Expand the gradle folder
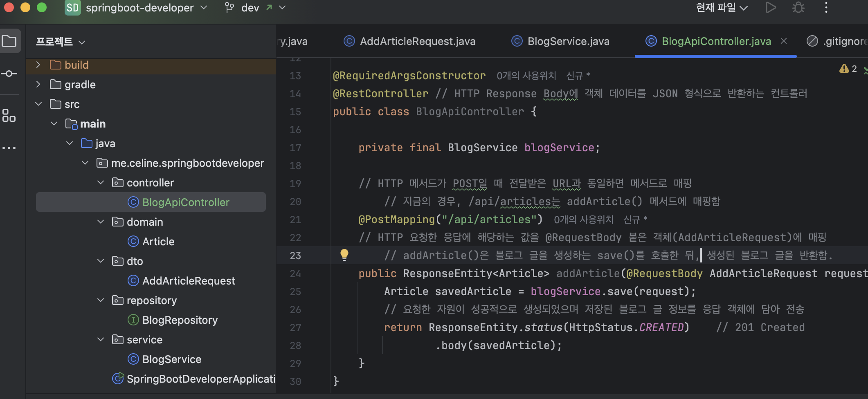Image resolution: width=868 pixels, height=399 pixels. click(x=38, y=84)
